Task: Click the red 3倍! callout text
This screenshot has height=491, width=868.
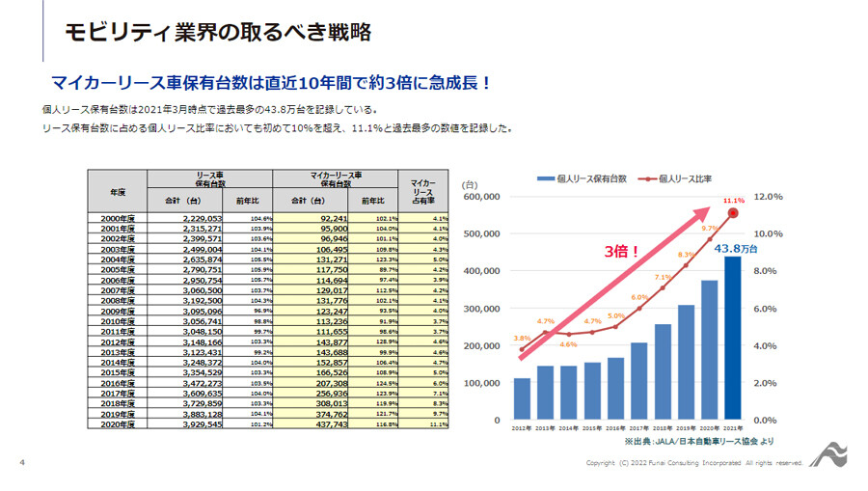Action: point(622,252)
